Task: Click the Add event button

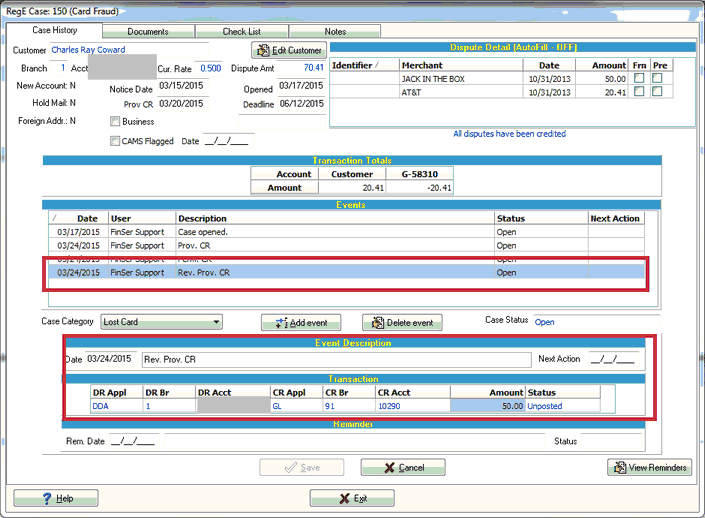Action: [301, 323]
